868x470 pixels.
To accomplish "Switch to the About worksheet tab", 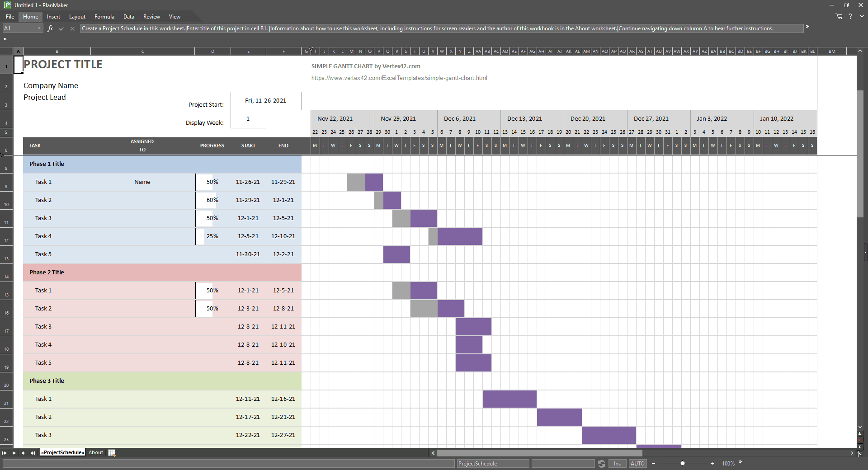I will 96,452.
